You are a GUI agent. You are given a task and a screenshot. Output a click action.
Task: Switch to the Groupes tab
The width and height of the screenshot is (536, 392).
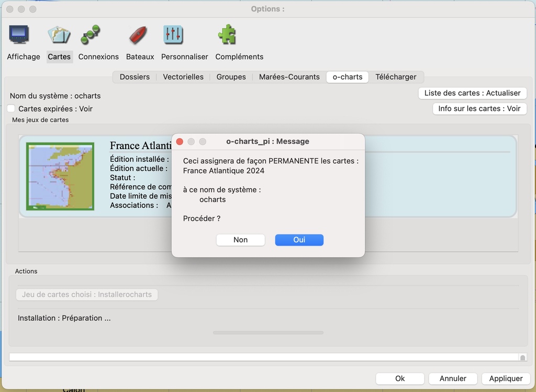tap(231, 77)
